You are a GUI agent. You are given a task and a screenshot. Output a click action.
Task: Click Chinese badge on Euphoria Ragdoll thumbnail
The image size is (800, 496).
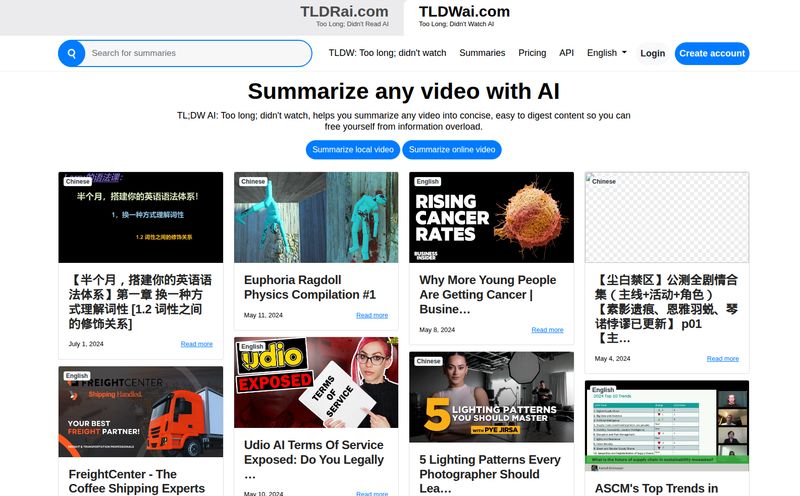tap(253, 181)
